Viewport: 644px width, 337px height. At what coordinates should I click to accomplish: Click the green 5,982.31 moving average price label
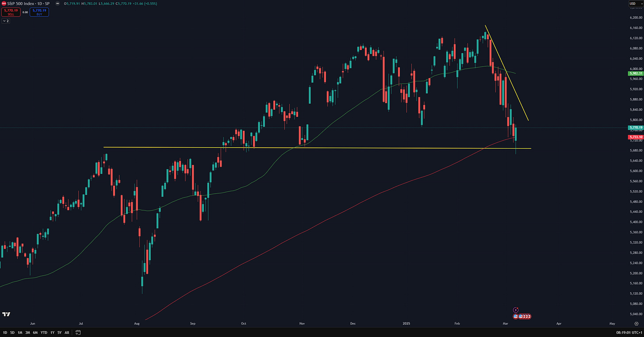click(635, 73)
